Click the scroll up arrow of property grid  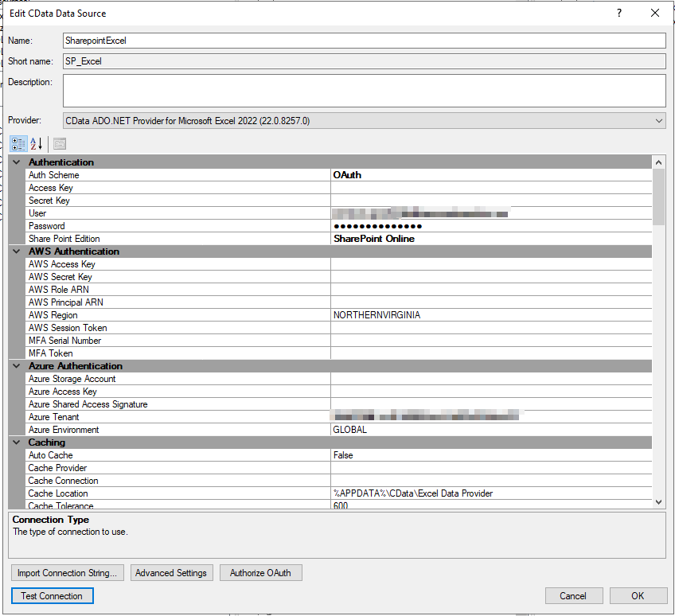pyautogui.click(x=658, y=162)
